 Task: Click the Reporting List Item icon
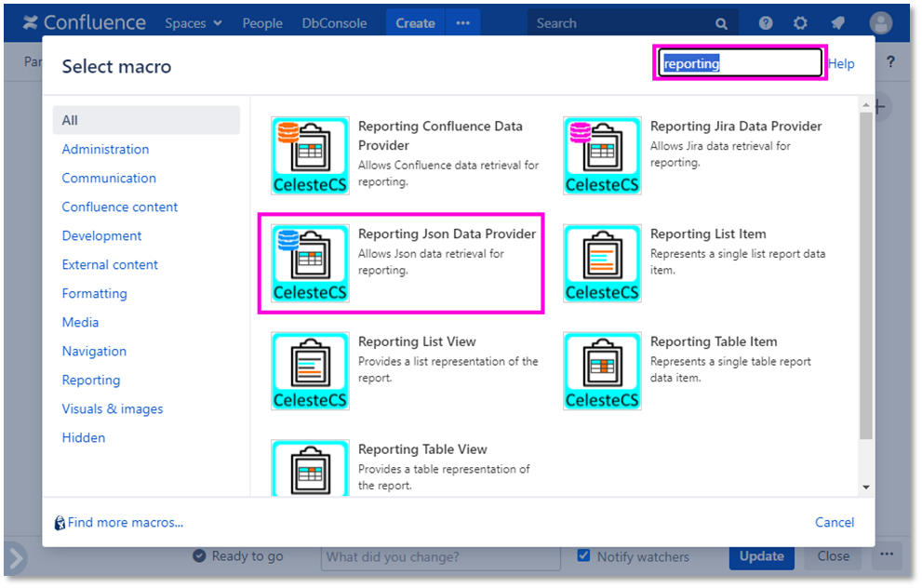tap(602, 263)
